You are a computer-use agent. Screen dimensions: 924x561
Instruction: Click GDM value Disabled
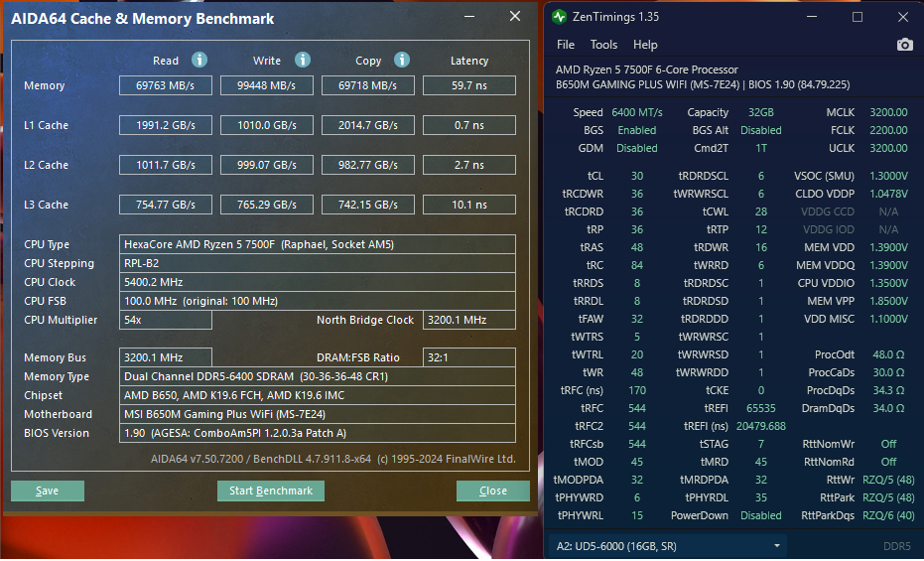pyautogui.click(x=637, y=148)
